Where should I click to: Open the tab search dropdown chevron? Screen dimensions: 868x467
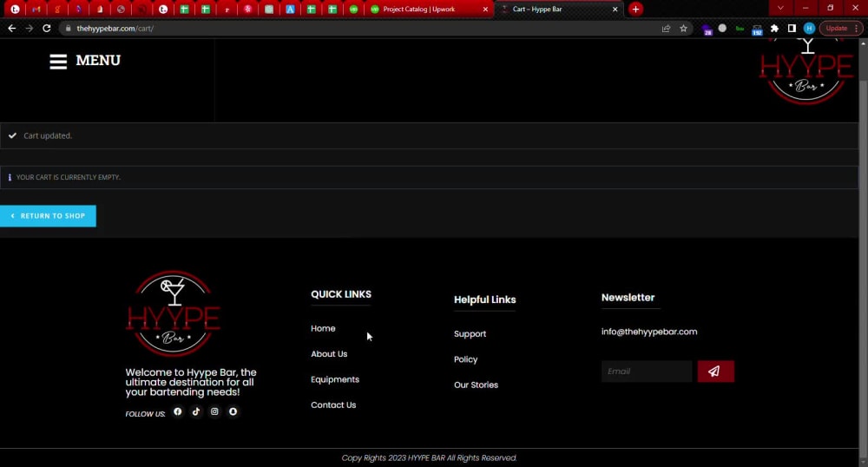(x=780, y=9)
